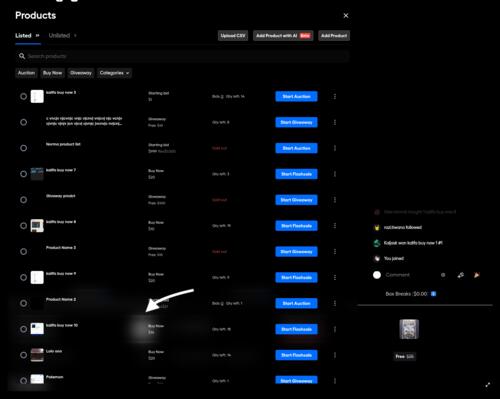Start Flashsale for the buy now 10 row
The height and width of the screenshot is (399, 500).
pos(296,329)
